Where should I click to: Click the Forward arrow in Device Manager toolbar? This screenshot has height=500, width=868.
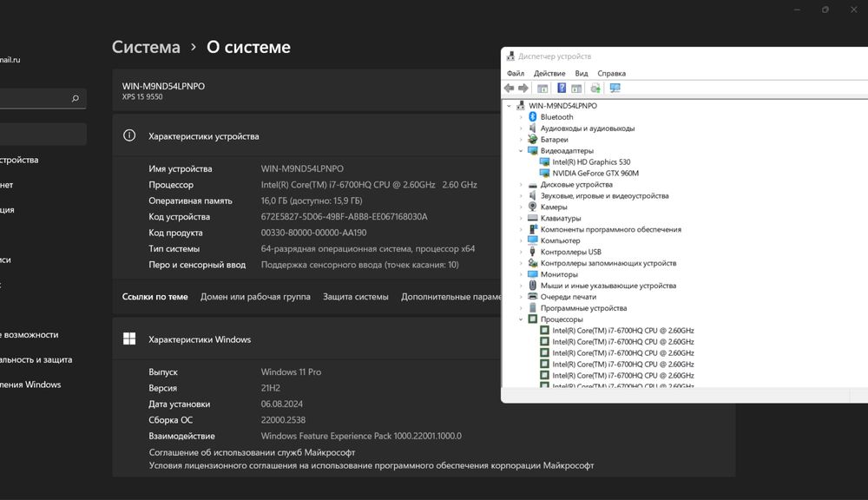(523, 88)
